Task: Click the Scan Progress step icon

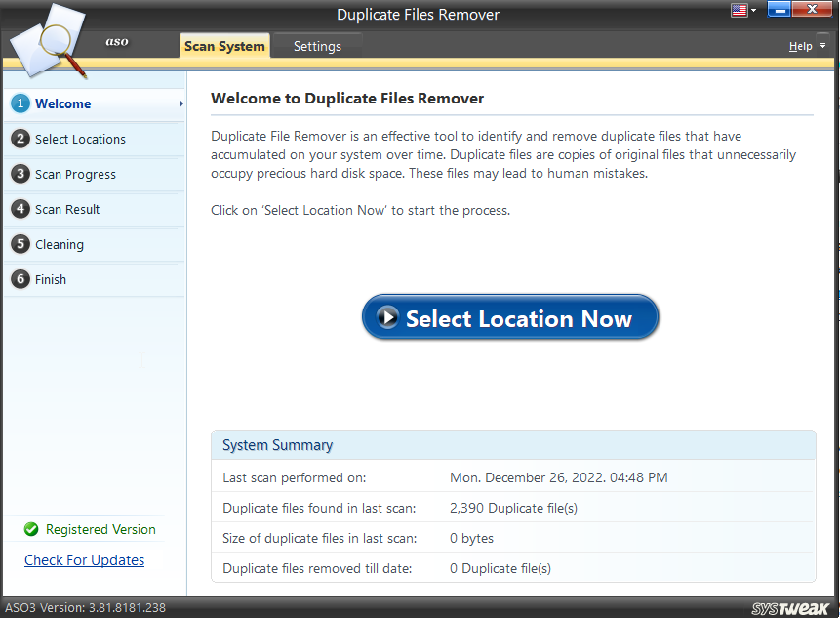Action: click(x=20, y=174)
